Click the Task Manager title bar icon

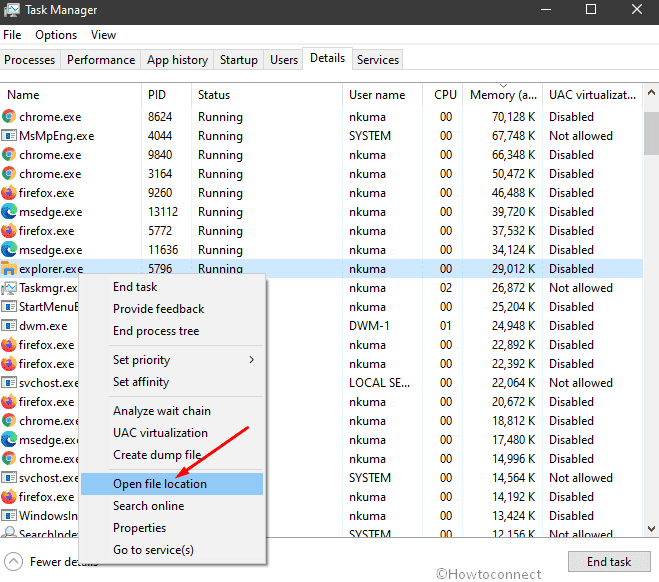click(x=11, y=10)
